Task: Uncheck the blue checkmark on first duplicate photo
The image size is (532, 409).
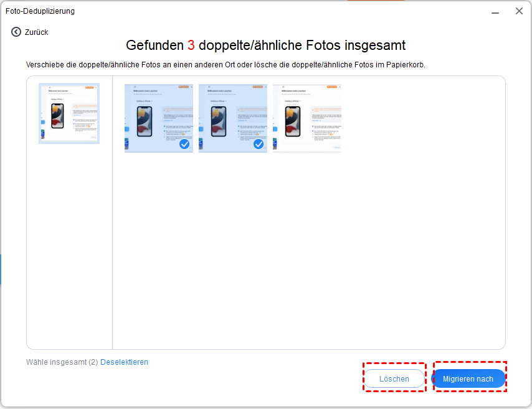Action: 184,144
